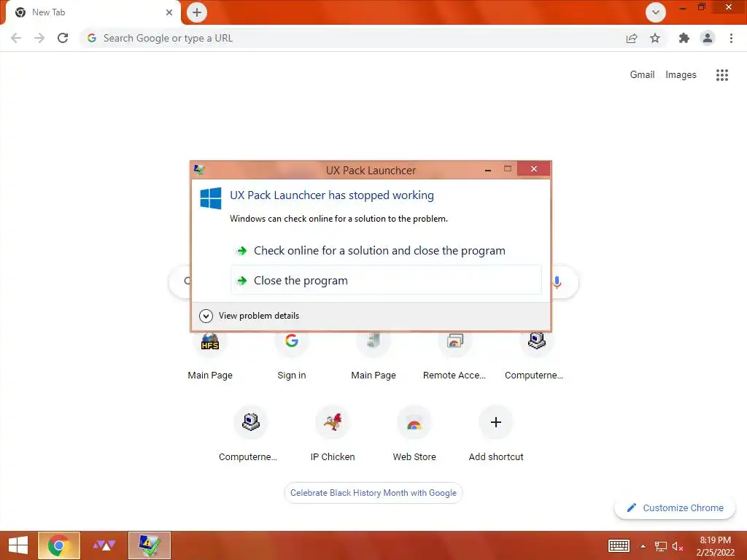Image resolution: width=747 pixels, height=560 pixels.
Task: Go back using the back arrow
Action: tap(16, 38)
